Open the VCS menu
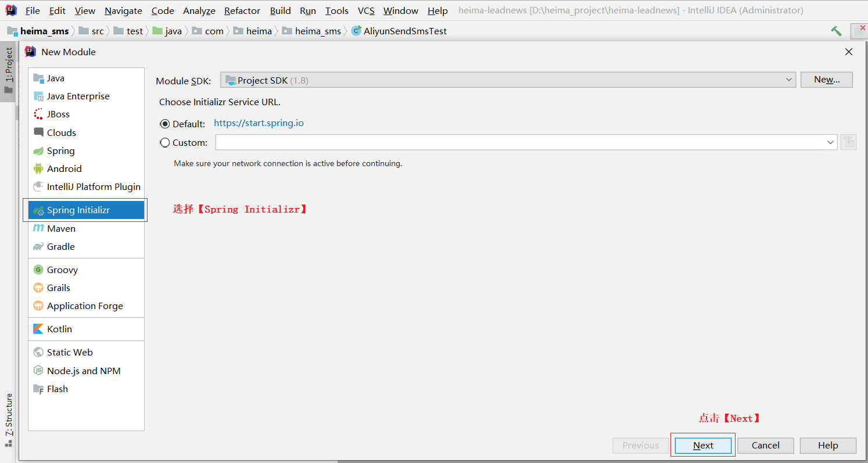The height and width of the screenshot is (463, 868). point(366,10)
